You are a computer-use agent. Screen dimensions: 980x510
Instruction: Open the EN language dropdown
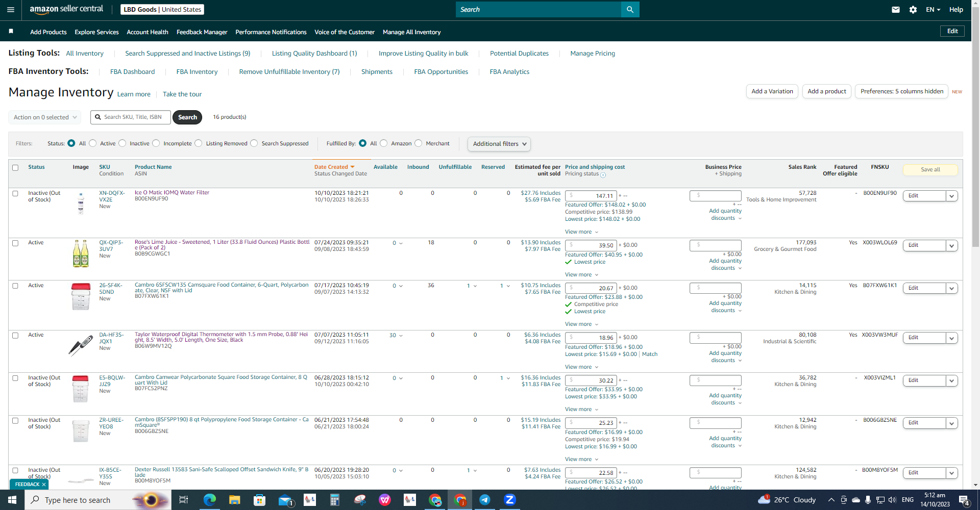click(x=933, y=10)
